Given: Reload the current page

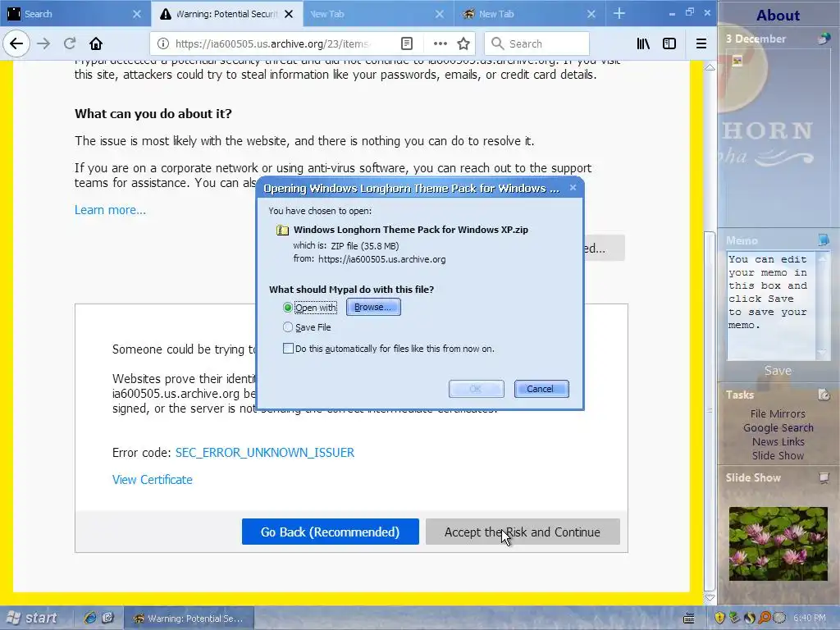Looking at the screenshot, I should pos(70,43).
